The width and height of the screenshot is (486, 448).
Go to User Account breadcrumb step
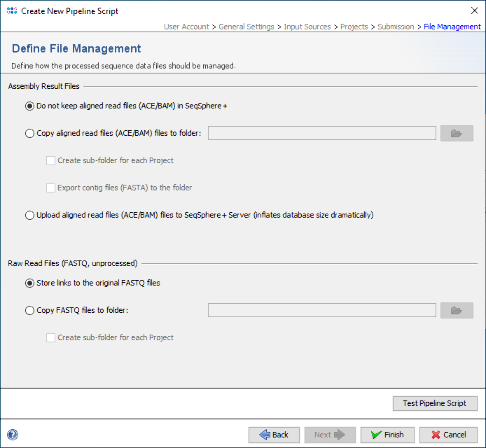click(x=186, y=27)
